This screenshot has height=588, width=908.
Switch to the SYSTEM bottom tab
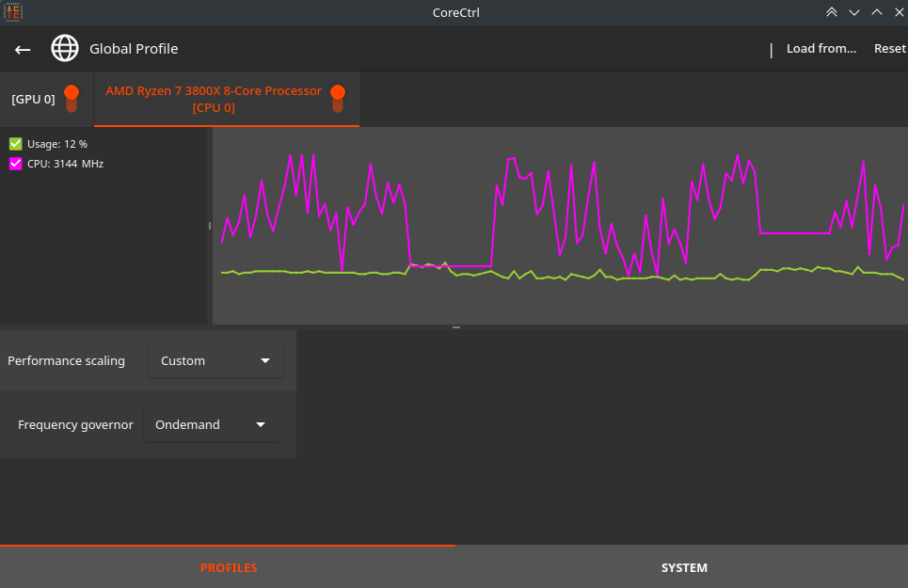pos(684,567)
